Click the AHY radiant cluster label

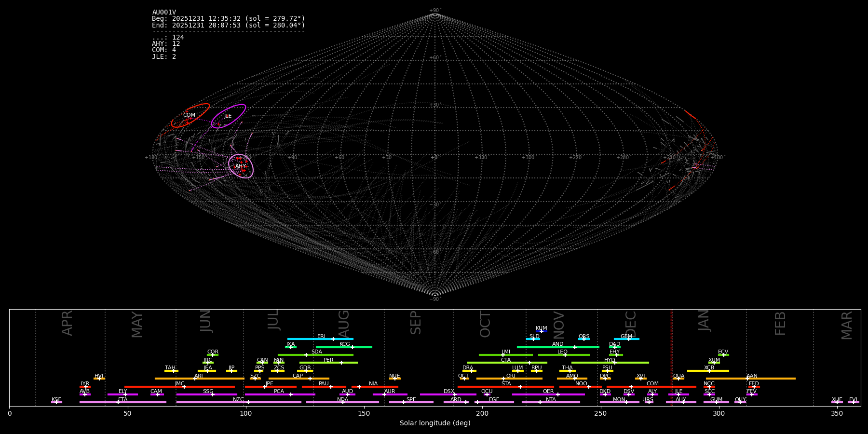[x=241, y=166]
